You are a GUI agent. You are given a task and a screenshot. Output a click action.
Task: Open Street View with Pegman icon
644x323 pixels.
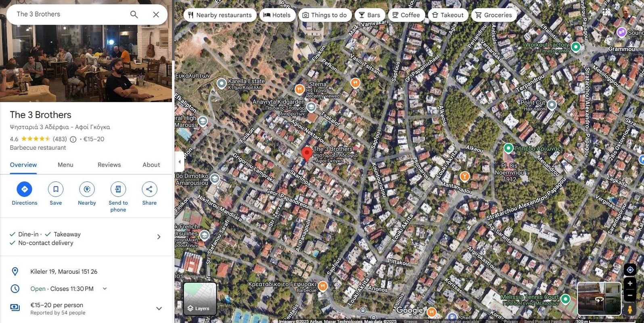630,309
